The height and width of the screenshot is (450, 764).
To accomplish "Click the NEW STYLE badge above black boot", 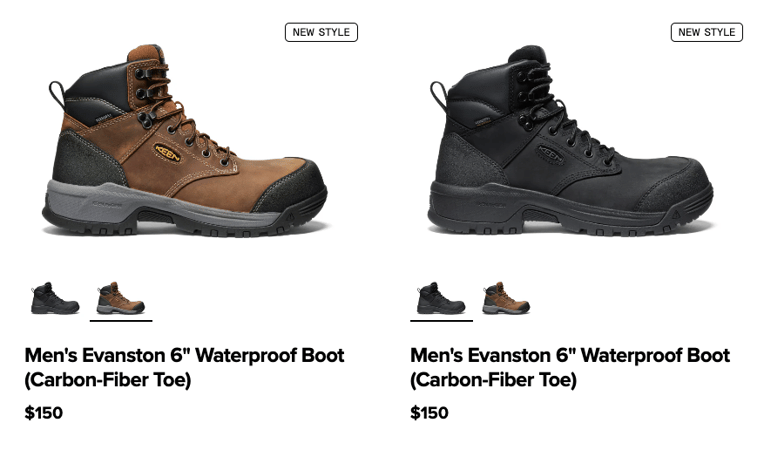I will coord(707,32).
